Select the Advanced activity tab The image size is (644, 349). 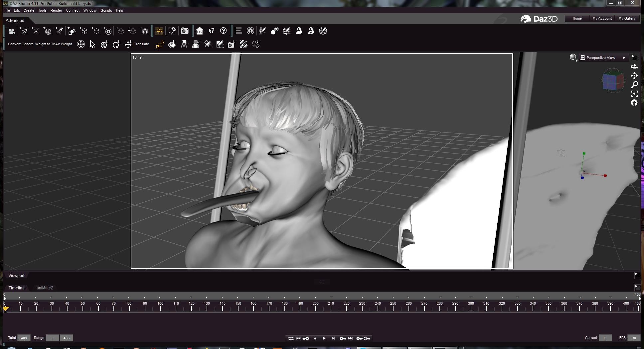(x=15, y=20)
